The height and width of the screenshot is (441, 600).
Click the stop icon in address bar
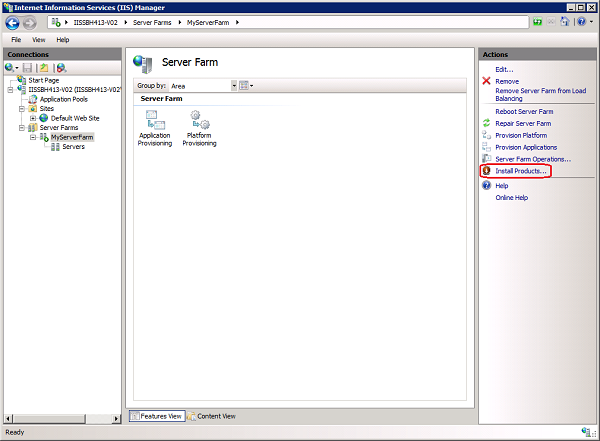pos(551,22)
